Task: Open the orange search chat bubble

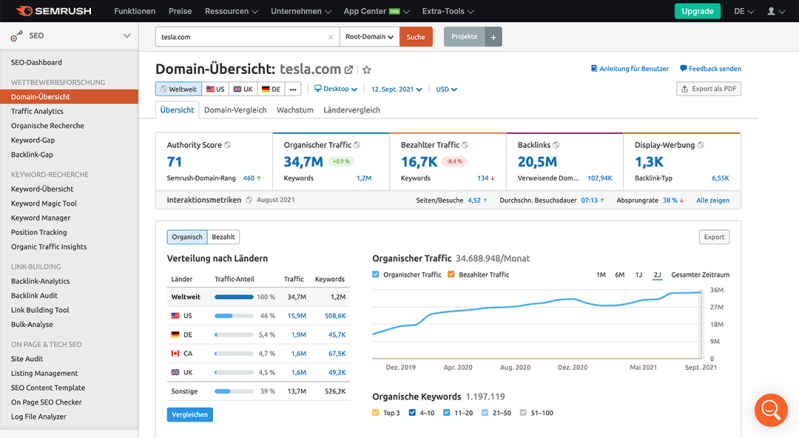Action: [771, 409]
